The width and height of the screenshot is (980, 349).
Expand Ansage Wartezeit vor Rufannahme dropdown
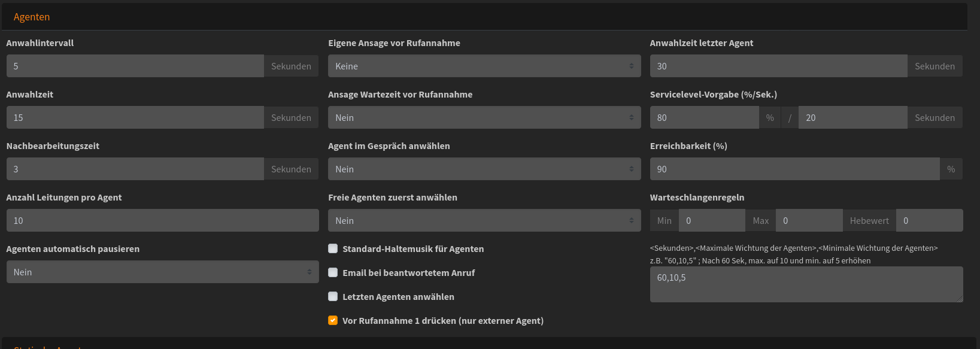pyautogui.click(x=484, y=117)
